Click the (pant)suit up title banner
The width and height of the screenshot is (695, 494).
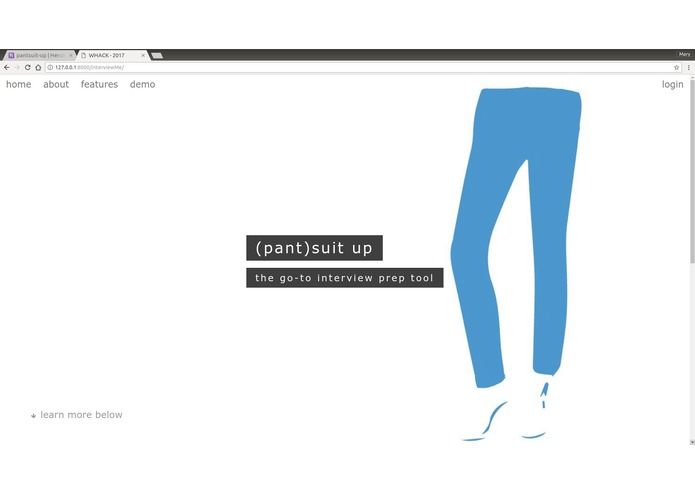tap(314, 248)
